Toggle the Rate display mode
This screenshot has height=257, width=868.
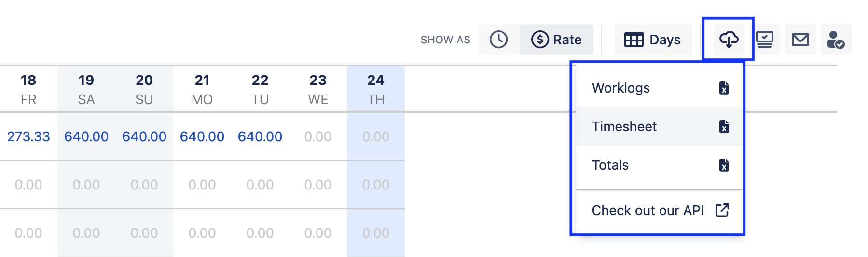pos(556,40)
